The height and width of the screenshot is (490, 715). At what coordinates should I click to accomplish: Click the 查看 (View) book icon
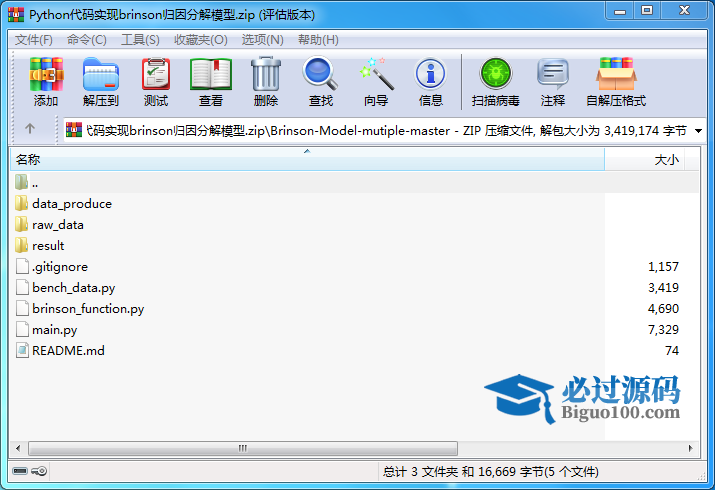211,75
